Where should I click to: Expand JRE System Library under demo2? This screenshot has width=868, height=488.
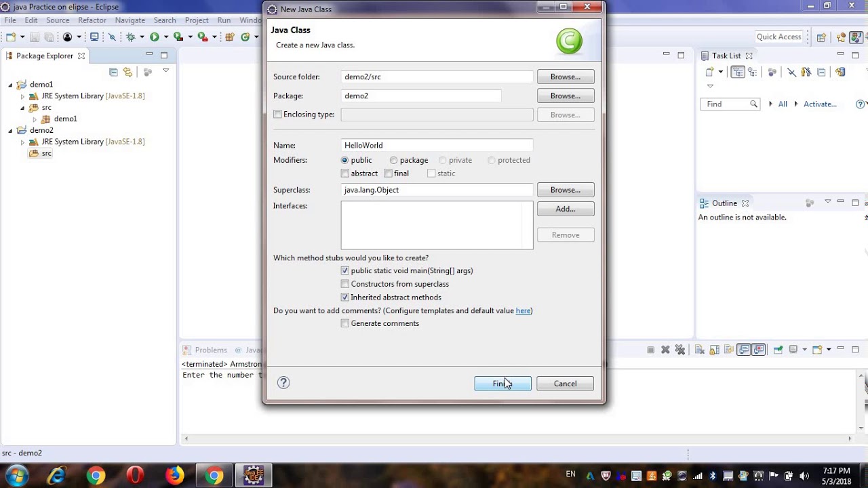coord(22,142)
